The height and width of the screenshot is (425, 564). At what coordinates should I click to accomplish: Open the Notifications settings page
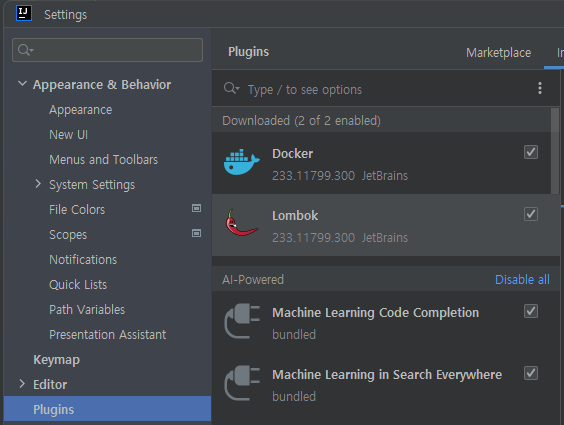click(x=83, y=260)
